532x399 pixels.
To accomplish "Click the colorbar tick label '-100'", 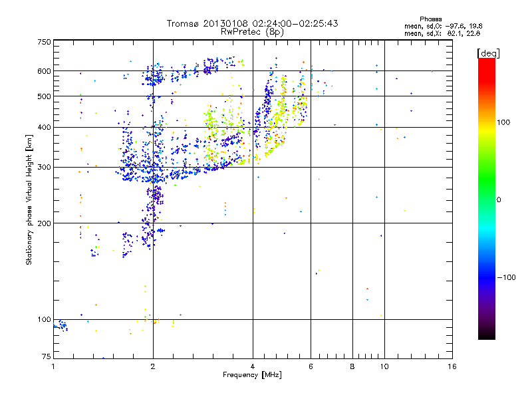I will (506, 277).
